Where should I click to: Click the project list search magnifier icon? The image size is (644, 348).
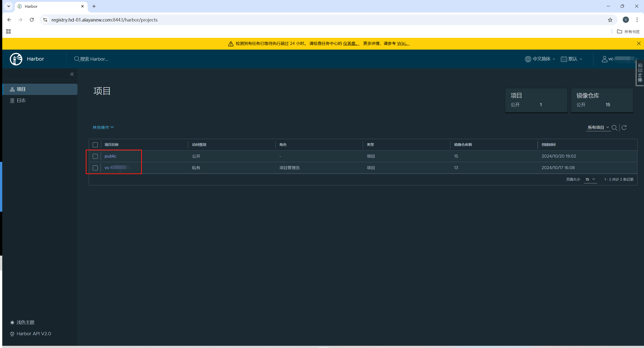[614, 128]
